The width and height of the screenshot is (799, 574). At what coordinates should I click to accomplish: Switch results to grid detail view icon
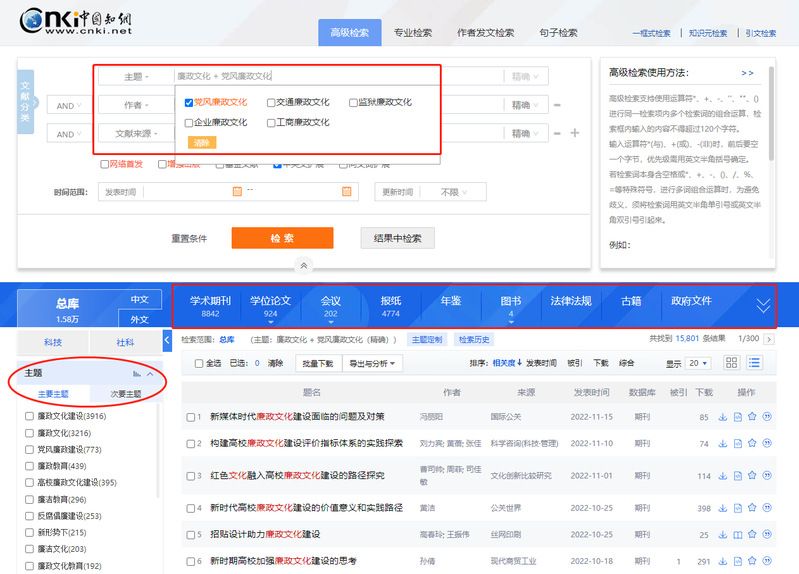(732, 363)
